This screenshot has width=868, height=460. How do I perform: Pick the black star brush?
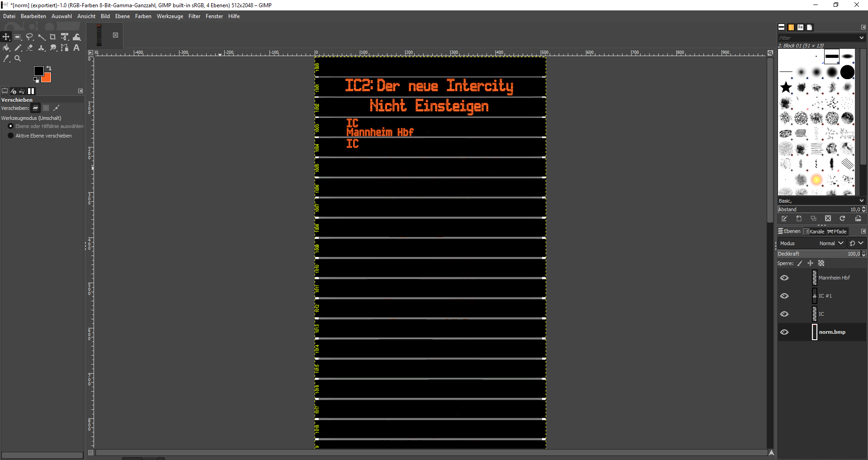tap(786, 87)
